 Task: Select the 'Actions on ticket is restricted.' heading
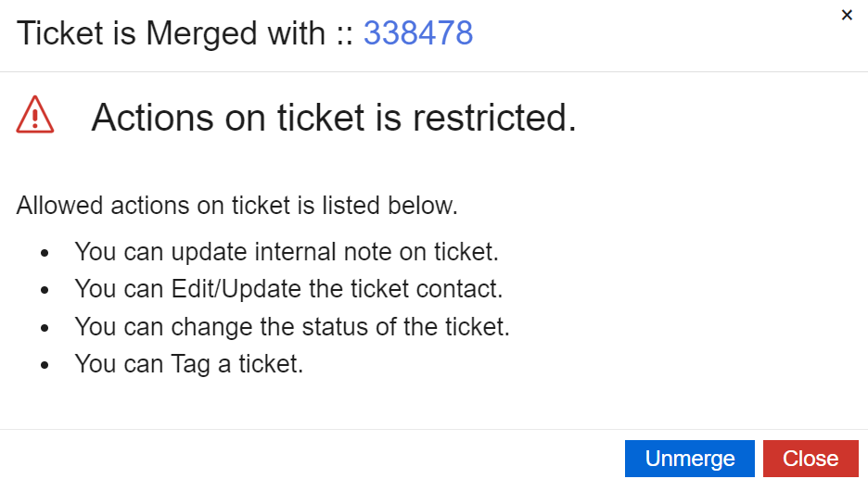(x=334, y=118)
